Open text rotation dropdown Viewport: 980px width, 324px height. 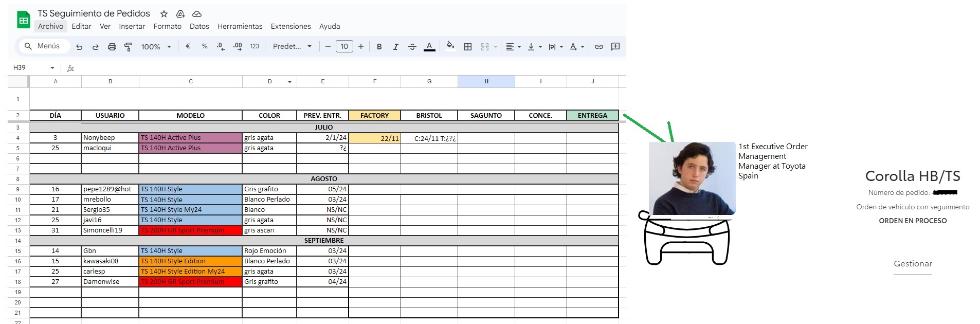577,47
